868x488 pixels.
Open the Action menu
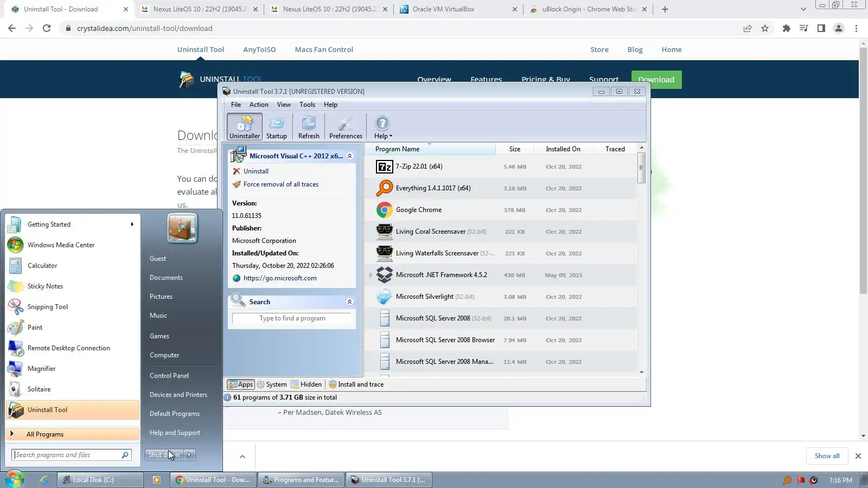pyautogui.click(x=259, y=105)
